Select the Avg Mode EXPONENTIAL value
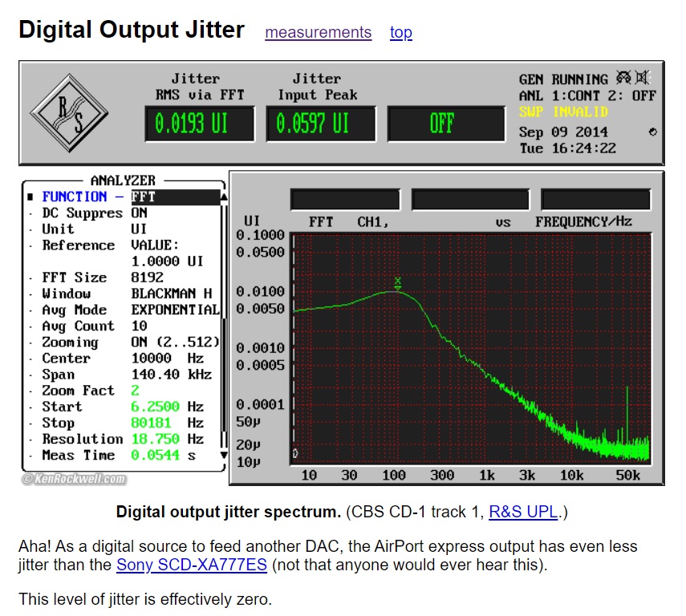 pyautogui.click(x=175, y=310)
